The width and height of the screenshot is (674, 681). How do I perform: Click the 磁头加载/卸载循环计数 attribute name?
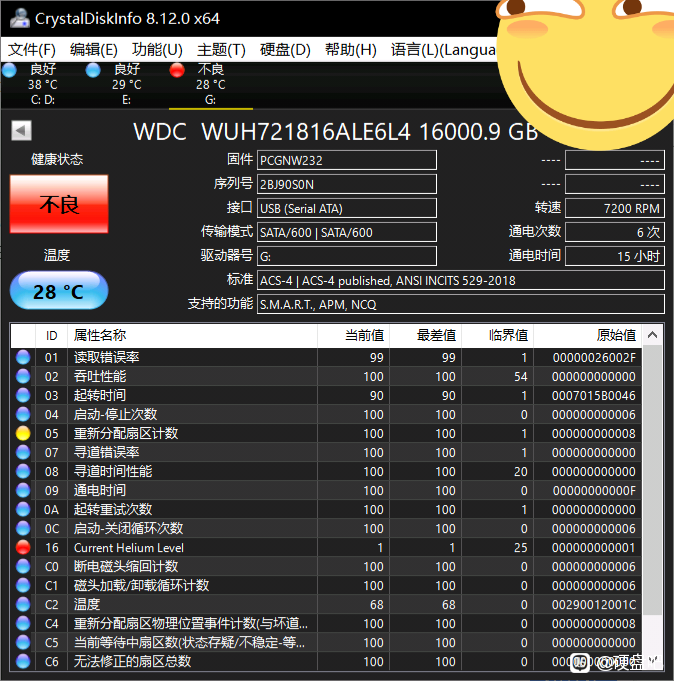click(x=141, y=585)
